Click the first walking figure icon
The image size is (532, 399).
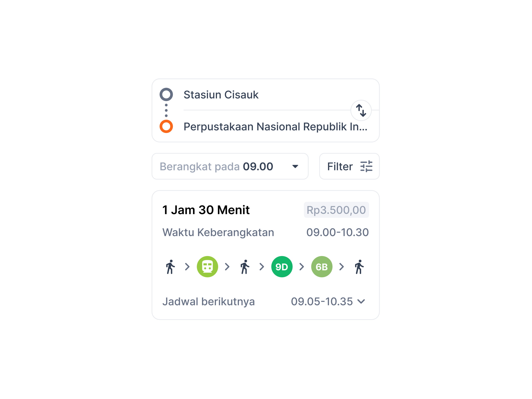171,267
